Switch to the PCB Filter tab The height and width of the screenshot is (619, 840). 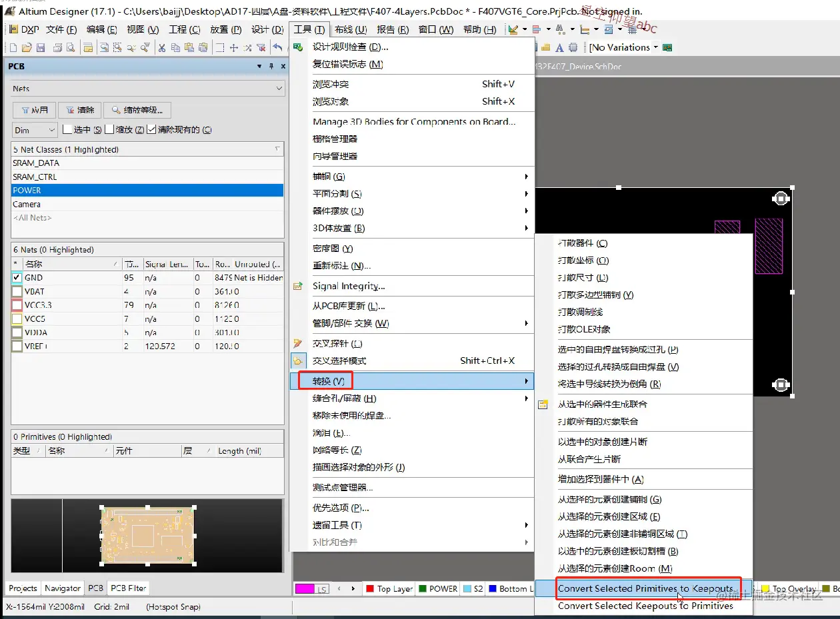[x=129, y=588]
